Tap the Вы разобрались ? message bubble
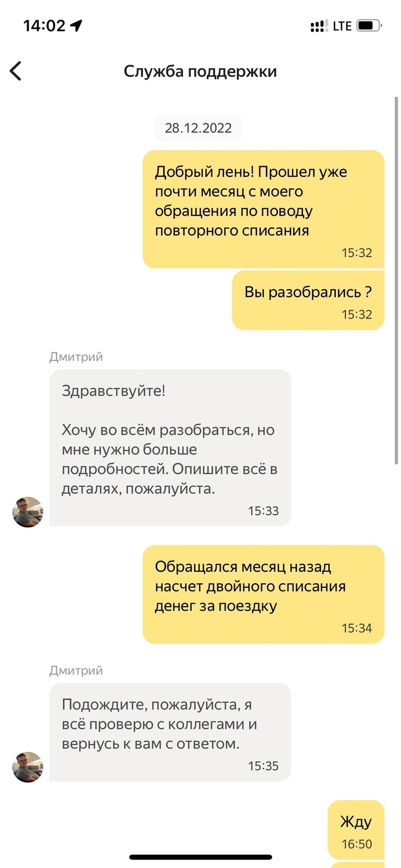 [308, 301]
